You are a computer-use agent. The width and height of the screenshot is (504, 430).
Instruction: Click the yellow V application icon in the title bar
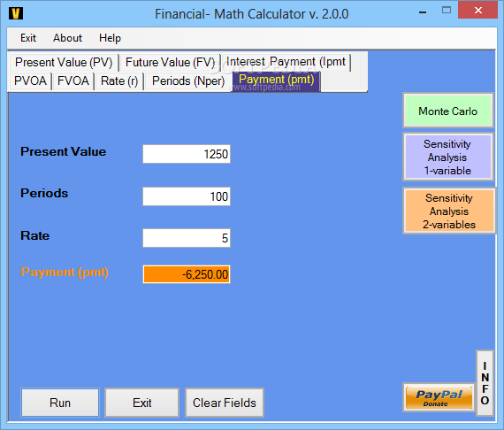(x=15, y=13)
